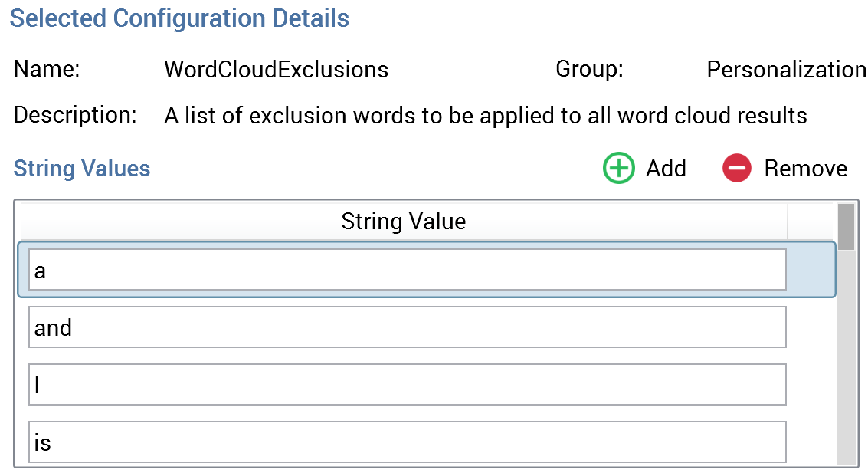
Task: Click the WordCloudExclusions name value
Action: 276,70
